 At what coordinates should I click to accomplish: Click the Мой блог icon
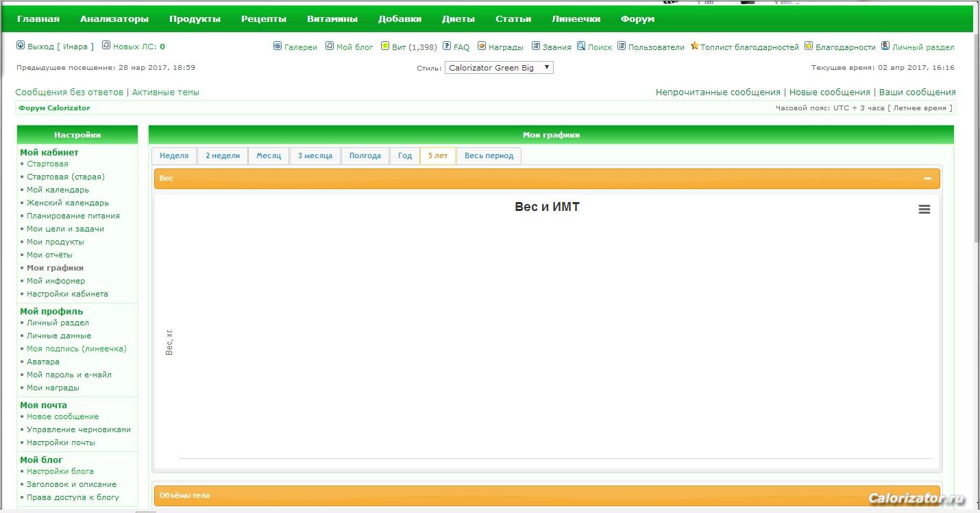tap(330, 46)
